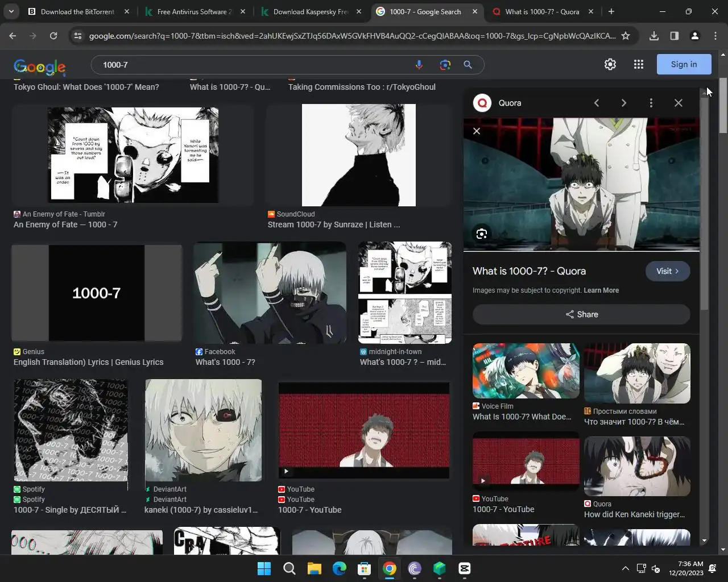Open Microsoft Store from taskbar

pos(365,568)
